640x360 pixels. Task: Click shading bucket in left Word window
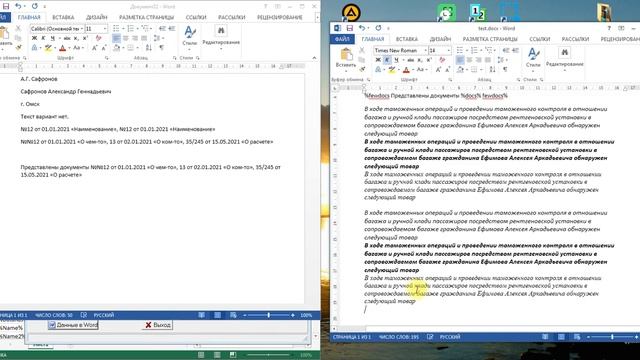pos(117,48)
